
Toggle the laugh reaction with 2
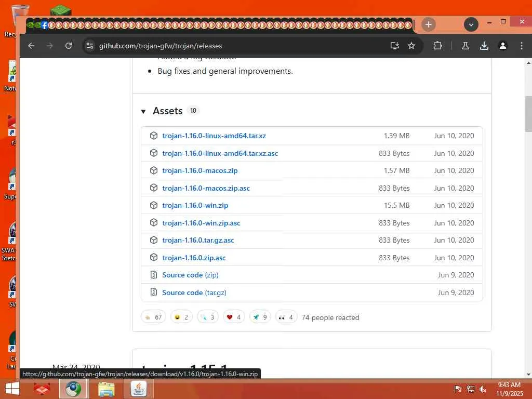[x=181, y=317]
